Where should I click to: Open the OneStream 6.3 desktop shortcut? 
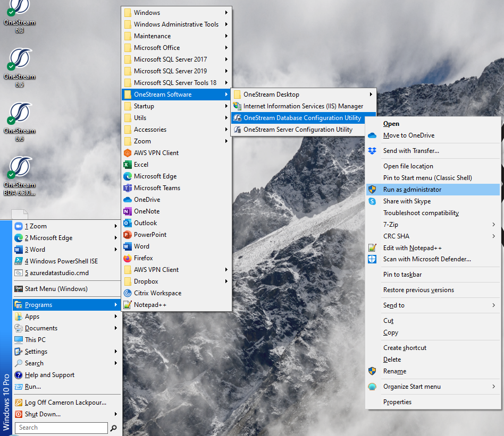pos(19,16)
